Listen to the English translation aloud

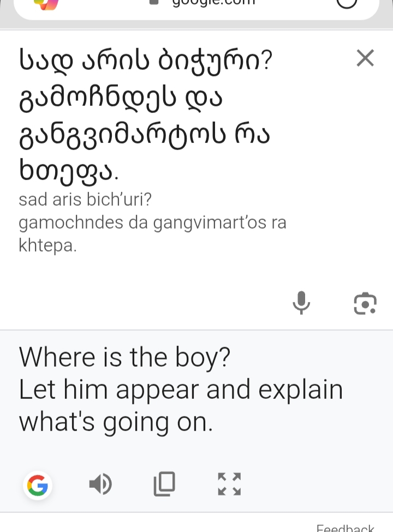tap(100, 484)
